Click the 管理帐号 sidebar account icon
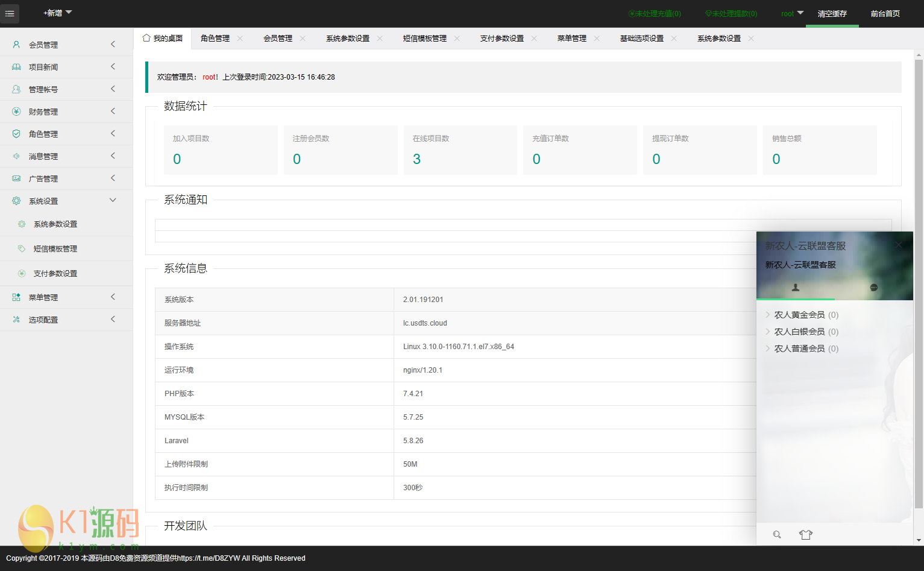The image size is (924, 571). 16,89
